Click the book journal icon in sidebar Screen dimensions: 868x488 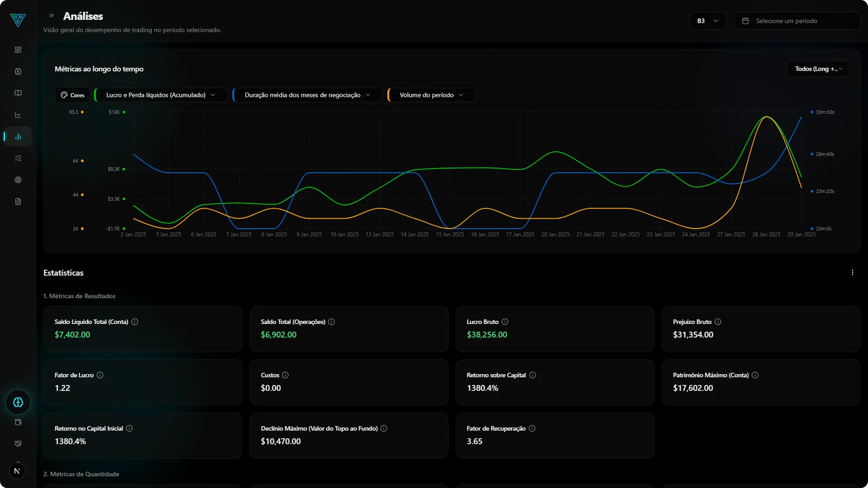point(18,93)
